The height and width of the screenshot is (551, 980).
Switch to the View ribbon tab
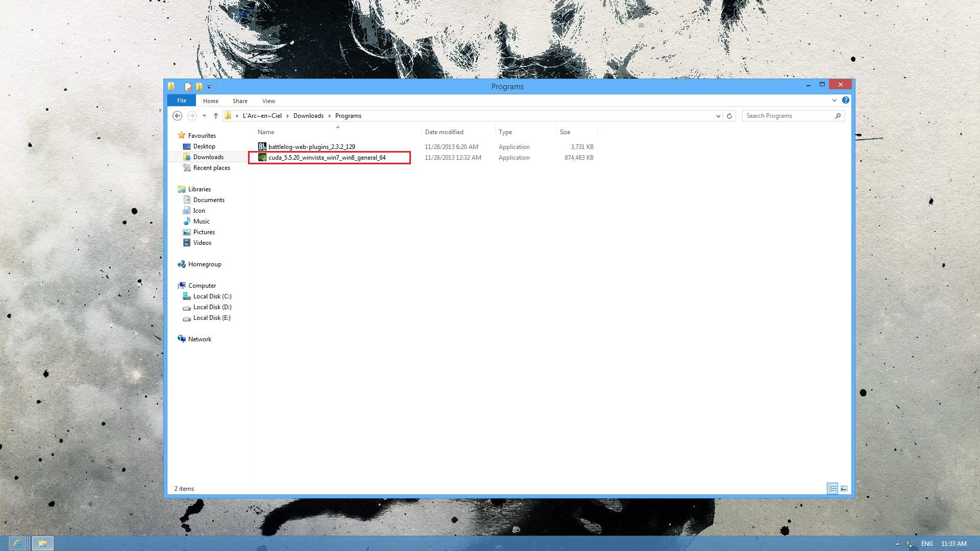coord(268,101)
